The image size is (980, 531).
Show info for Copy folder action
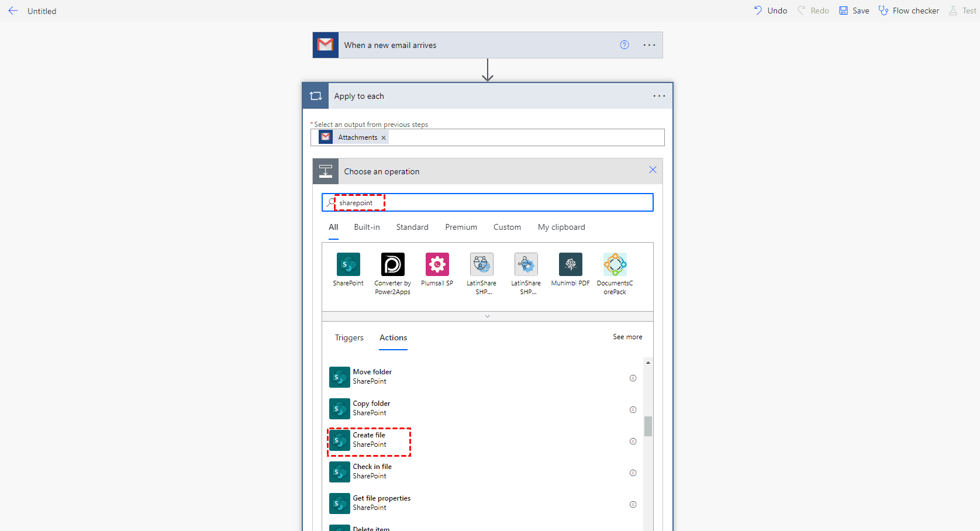coord(633,410)
